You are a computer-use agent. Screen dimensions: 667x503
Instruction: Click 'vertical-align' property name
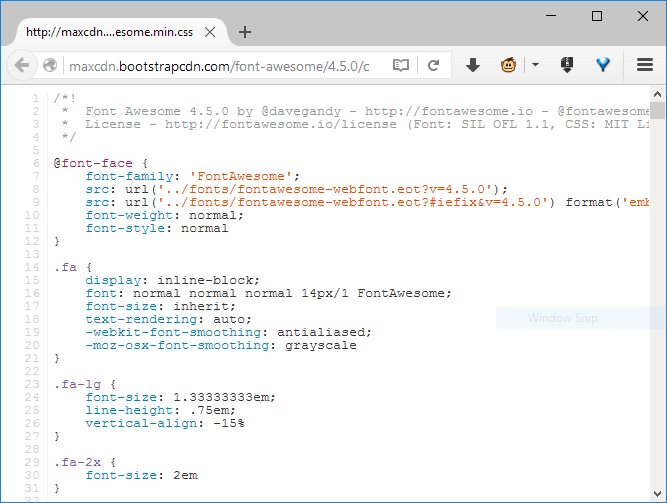(141, 423)
